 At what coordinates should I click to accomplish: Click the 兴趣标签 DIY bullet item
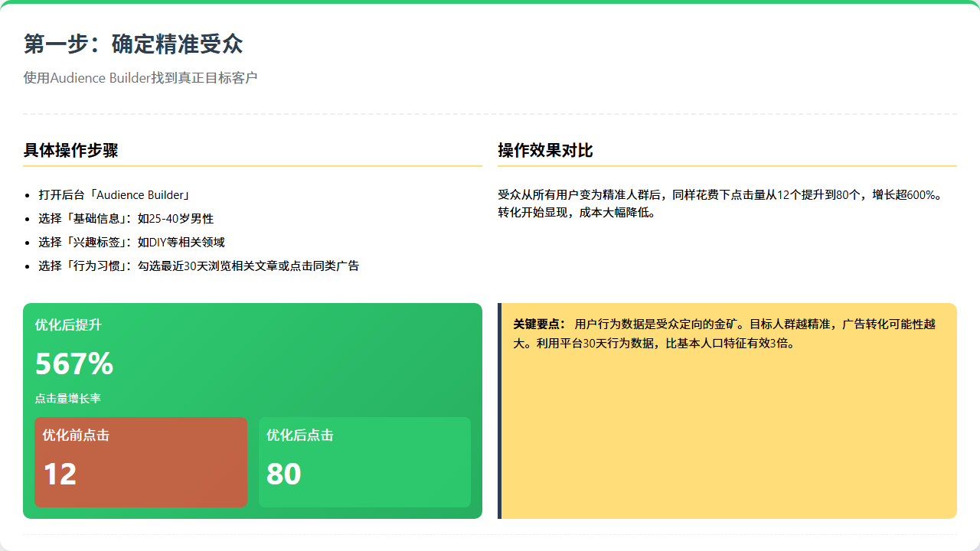[x=131, y=243]
